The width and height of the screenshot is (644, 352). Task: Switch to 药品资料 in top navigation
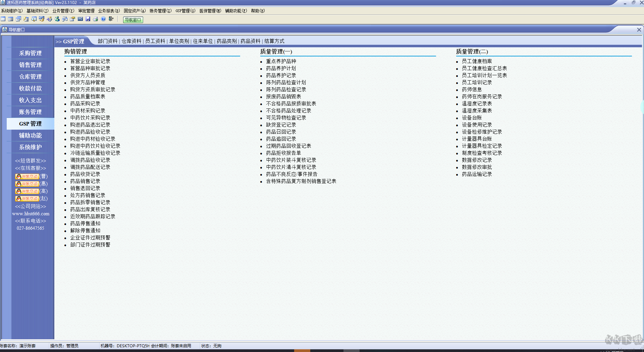click(x=251, y=41)
